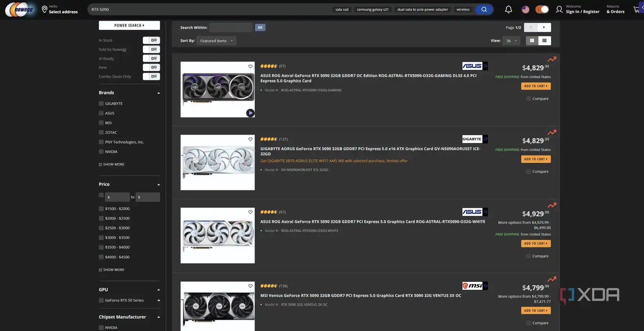Open the Power Search button

(x=129, y=25)
